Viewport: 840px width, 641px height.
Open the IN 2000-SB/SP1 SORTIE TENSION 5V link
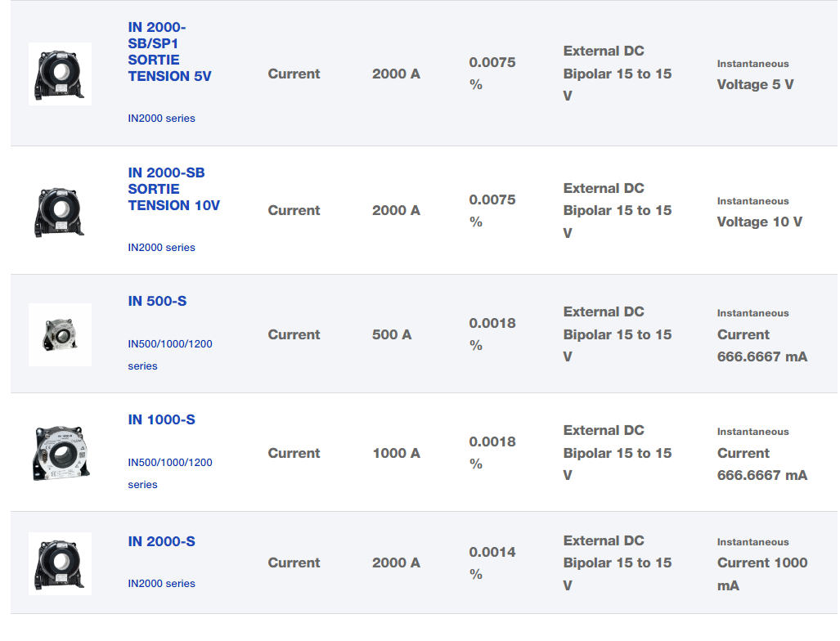coord(169,52)
